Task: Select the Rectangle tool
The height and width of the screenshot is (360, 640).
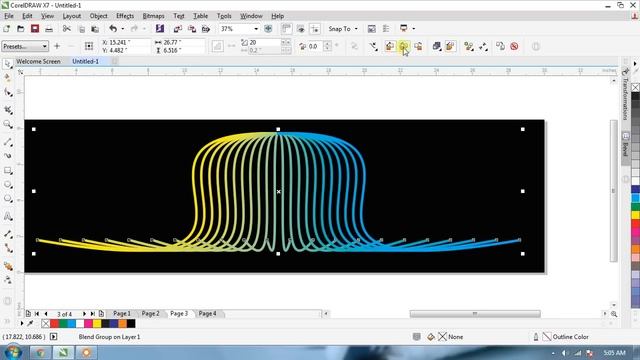Action: [x=8, y=171]
